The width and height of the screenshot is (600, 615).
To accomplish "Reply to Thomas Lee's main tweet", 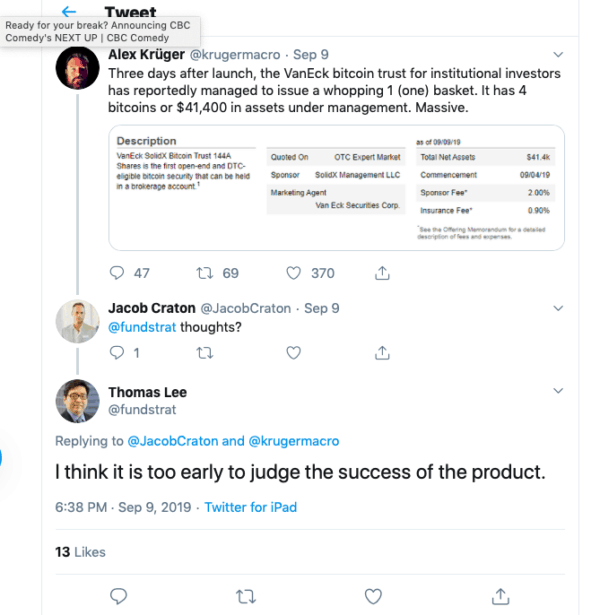I will 117,596.
